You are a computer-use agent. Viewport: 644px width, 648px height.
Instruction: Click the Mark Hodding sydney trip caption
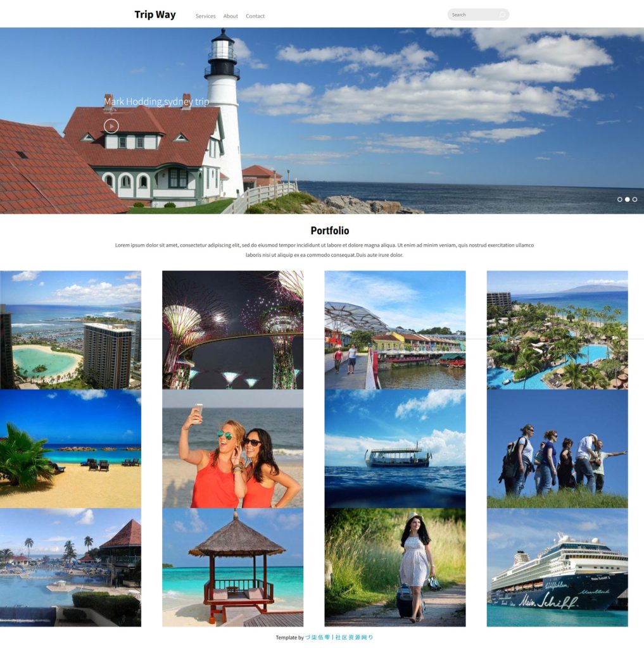coord(156,102)
